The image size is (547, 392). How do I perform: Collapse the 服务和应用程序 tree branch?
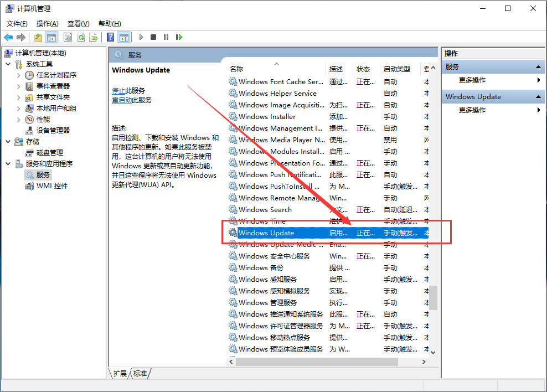(8, 163)
